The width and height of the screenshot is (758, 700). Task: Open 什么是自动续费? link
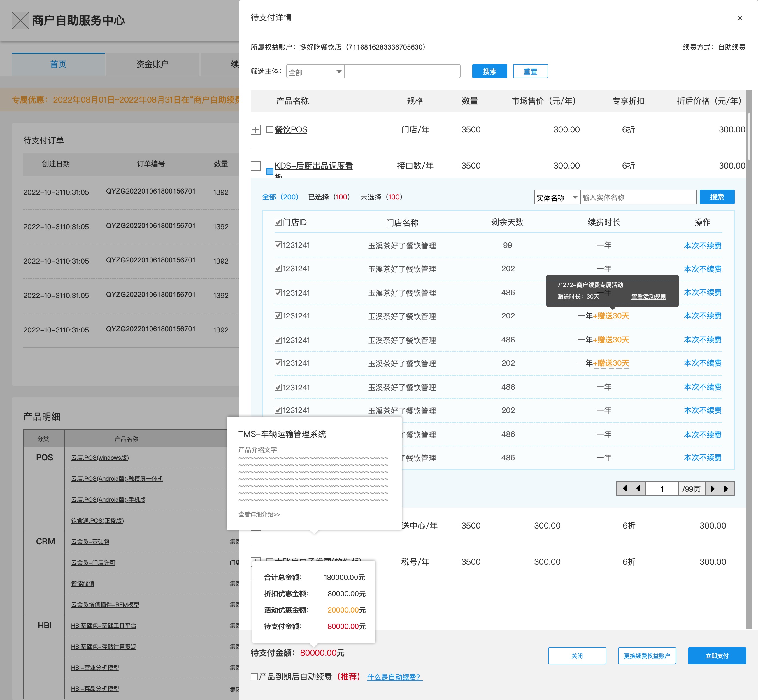pyautogui.click(x=394, y=677)
